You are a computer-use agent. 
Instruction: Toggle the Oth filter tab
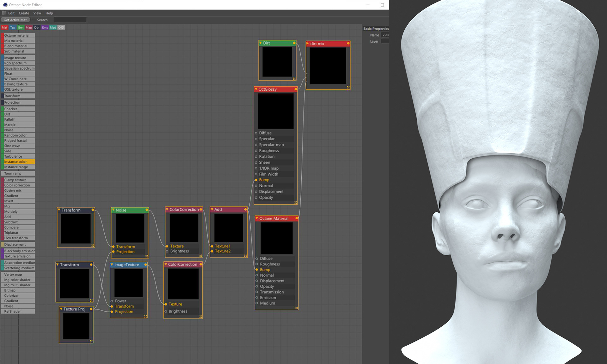37,27
